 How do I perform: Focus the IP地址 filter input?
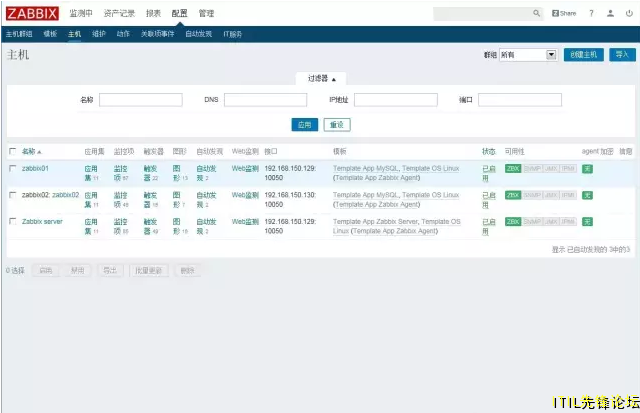396,100
